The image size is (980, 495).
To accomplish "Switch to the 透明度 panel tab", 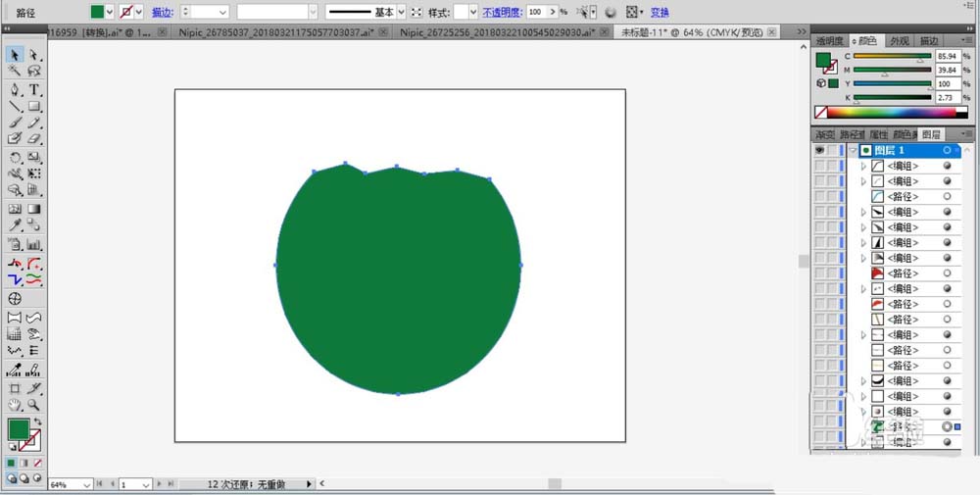I will pos(829,40).
